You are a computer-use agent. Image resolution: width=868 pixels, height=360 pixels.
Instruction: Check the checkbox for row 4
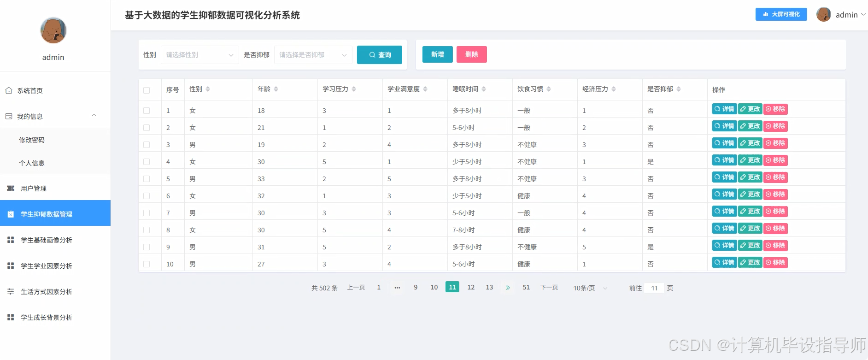pos(147,162)
